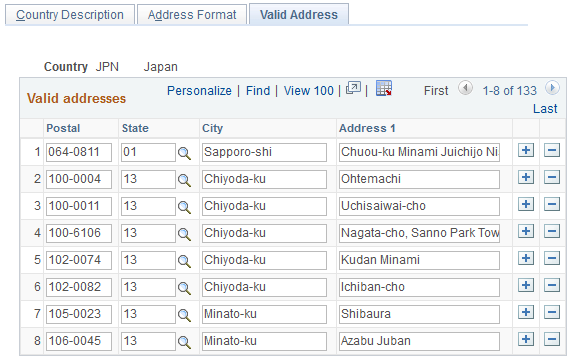The height and width of the screenshot is (363, 573).
Task: Click the download to spreadsheet grid icon
Action: click(x=384, y=88)
